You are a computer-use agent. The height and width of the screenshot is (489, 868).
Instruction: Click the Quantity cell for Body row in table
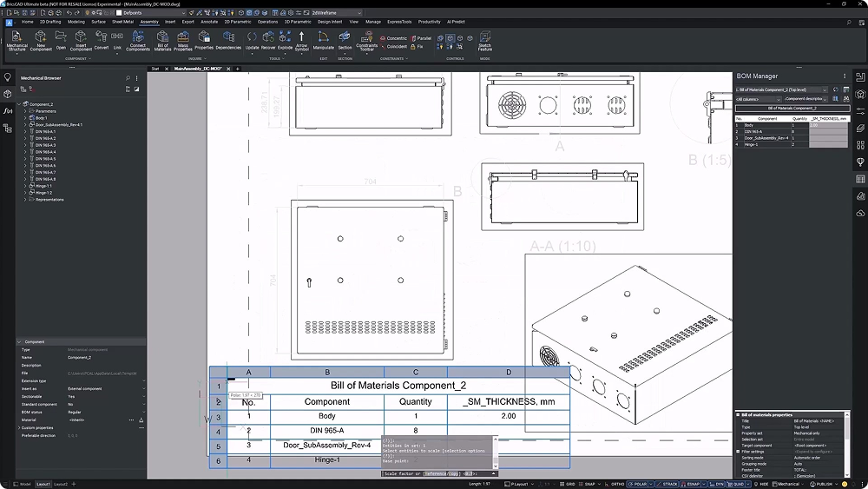coord(415,416)
